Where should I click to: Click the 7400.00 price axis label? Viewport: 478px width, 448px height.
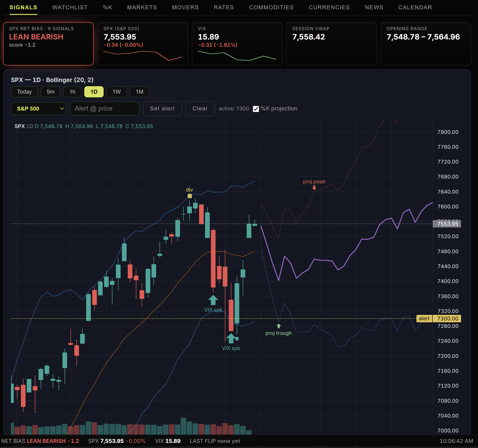click(448, 281)
